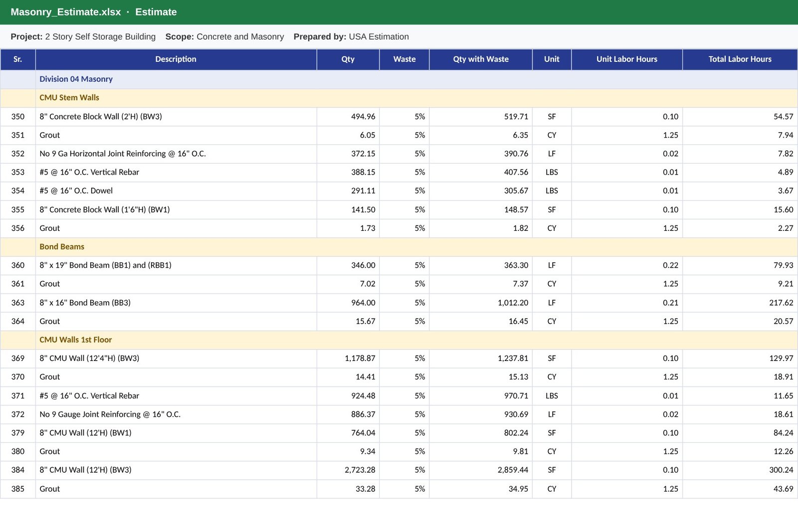
Task: Select 8" Concrete Block Wall (2'H) (BW3) cell
Action: (x=176, y=117)
